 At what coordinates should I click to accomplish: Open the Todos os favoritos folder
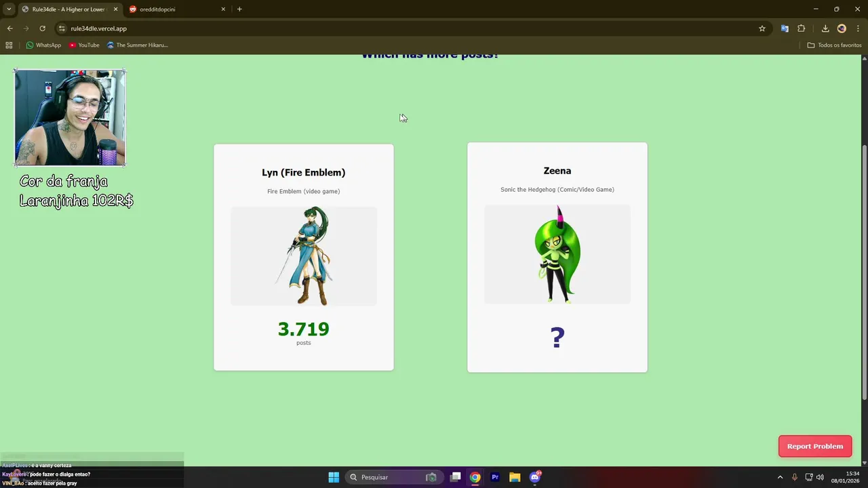click(834, 45)
